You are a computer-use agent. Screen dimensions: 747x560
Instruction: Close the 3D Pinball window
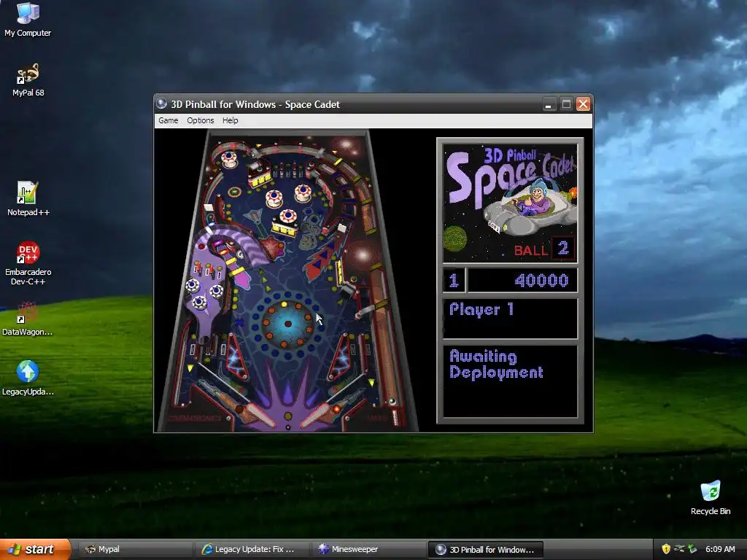click(x=583, y=104)
